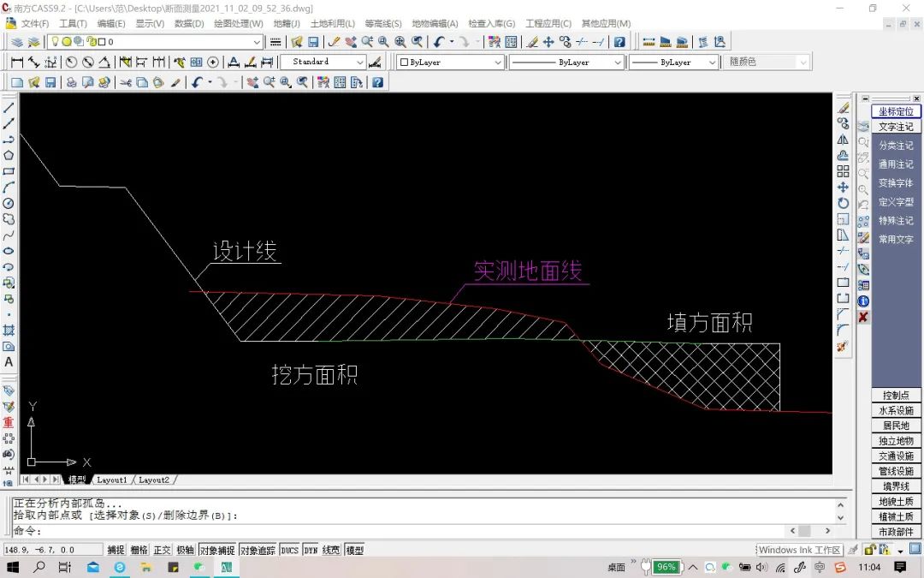Image resolution: width=924 pixels, height=578 pixels.
Task: Click the battery 96% indicator in taskbar
Action: pyautogui.click(x=666, y=568)
